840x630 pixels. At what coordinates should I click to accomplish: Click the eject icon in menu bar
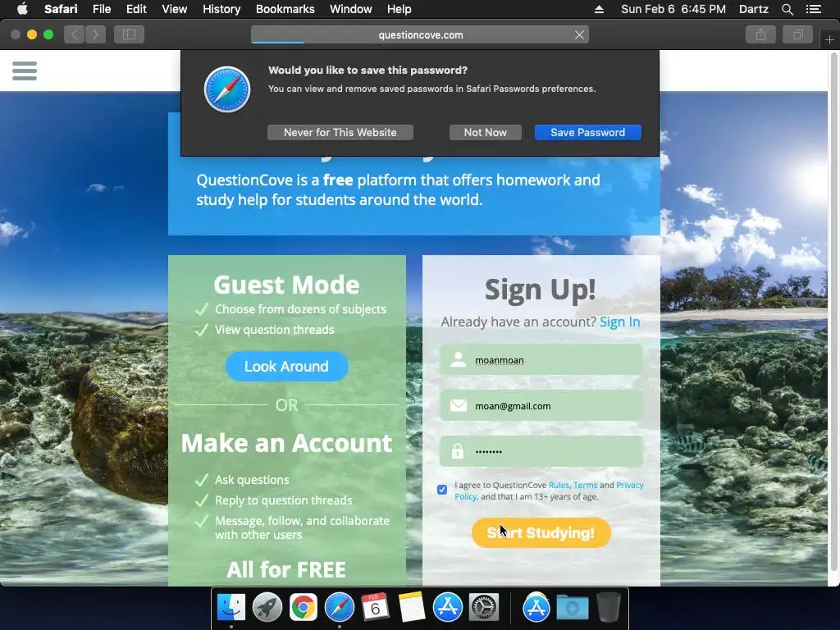pyautogui.click(x=599, y=9)
